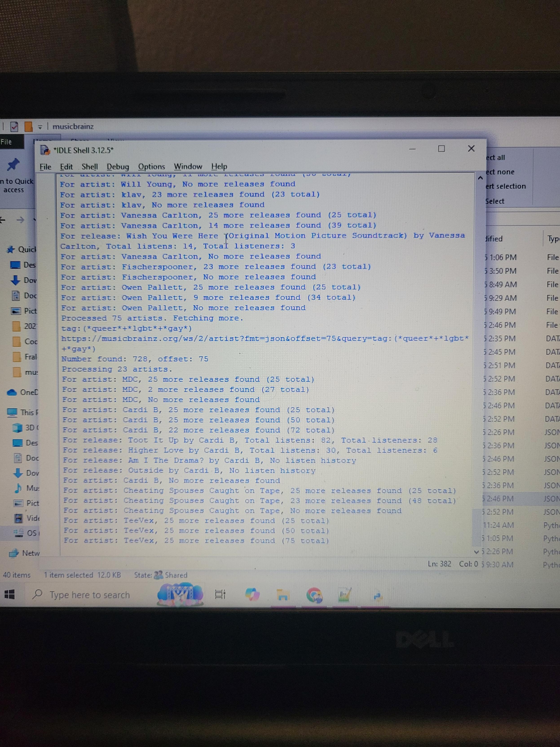560x747 pixels.
Task: Click the Windows Start button
Action: point(9,595)
